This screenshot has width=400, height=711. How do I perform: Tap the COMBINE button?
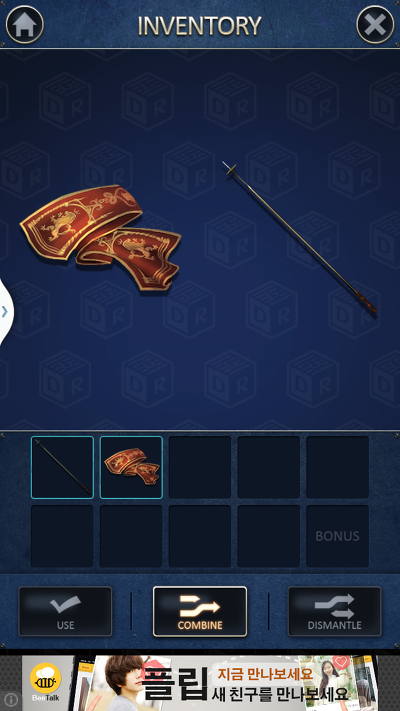pos(200,611)
